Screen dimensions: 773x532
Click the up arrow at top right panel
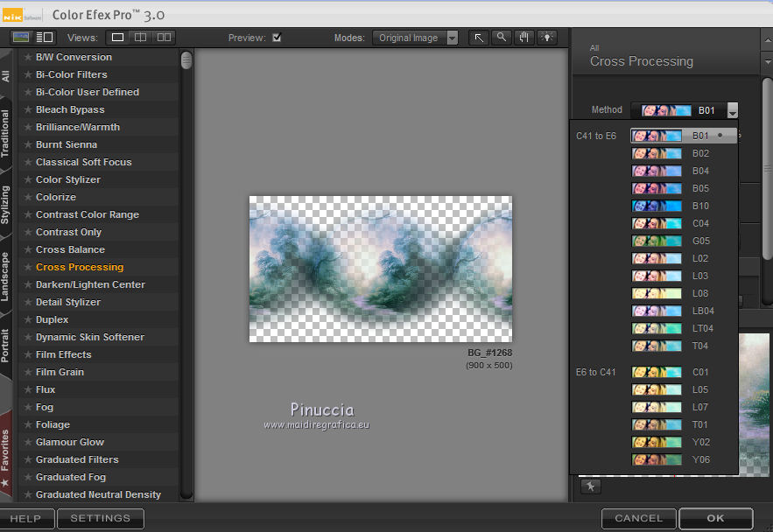pos(767,39)
